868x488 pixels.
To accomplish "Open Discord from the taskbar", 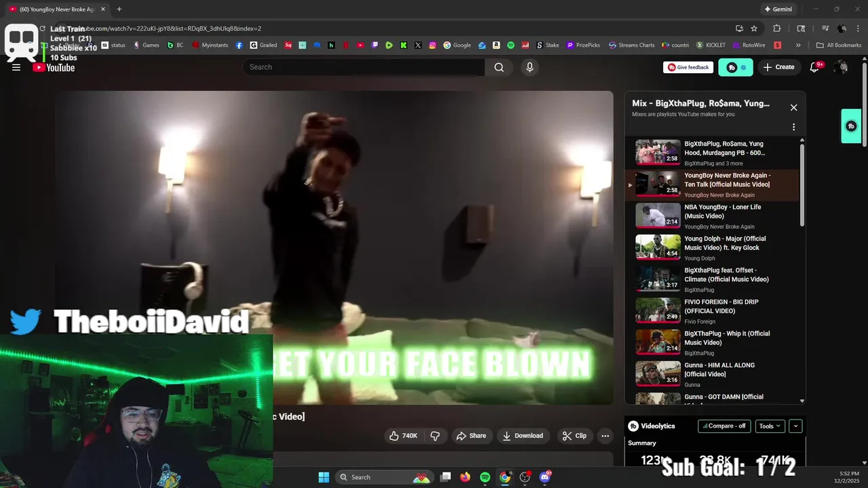I will [x=545, y=477].
